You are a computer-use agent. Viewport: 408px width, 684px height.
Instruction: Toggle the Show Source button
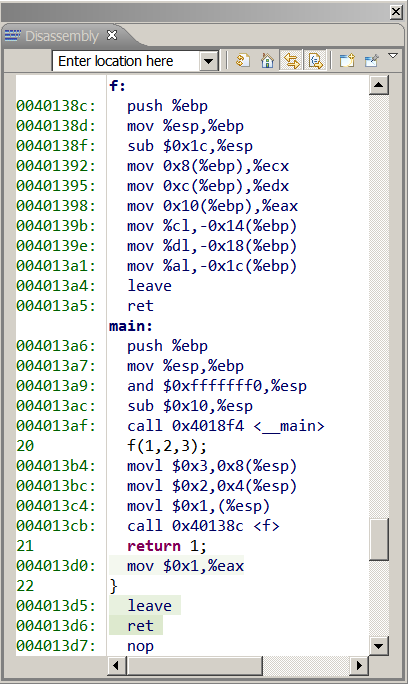point(315,60)
